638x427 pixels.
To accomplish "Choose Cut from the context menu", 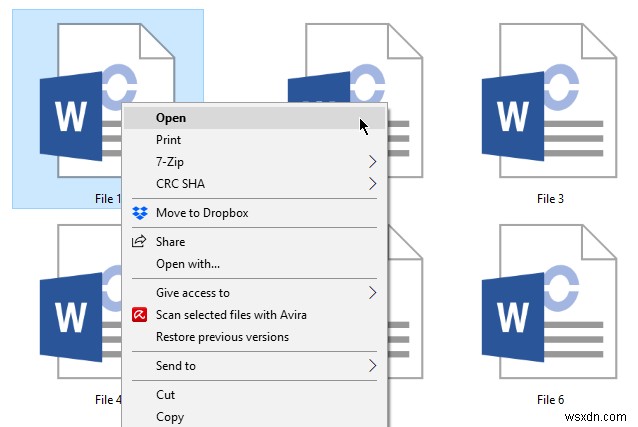I will pyautogui.click(x=255, y=394).
